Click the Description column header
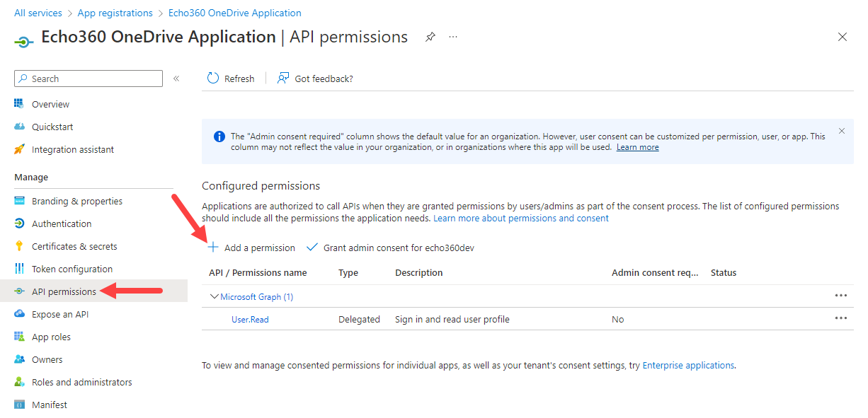Image resolution: width=868 pixels, height=418 pixels. click(419, 272)
